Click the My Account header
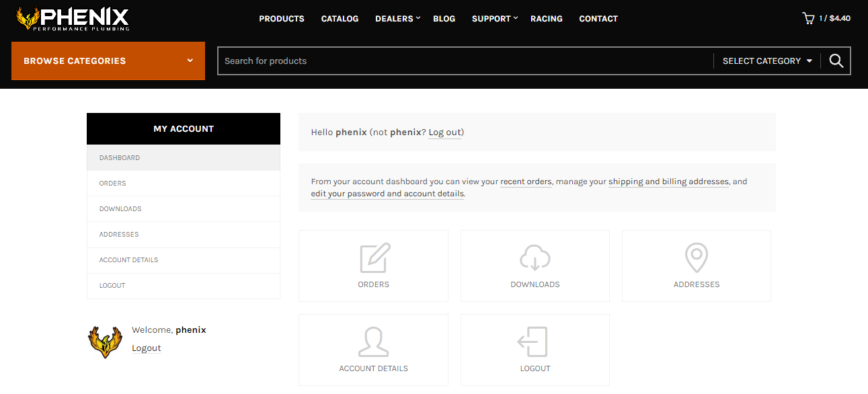 click(184, 128)
